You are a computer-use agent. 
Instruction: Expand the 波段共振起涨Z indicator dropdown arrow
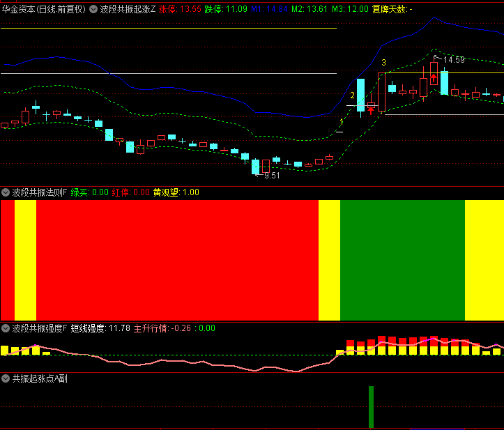pos(93,9)
